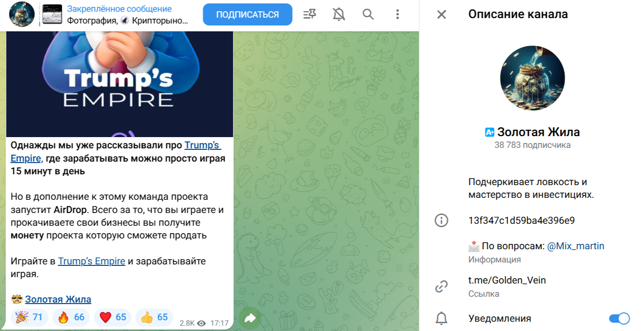Viewport: 644px width, 331px height.
Task: Click the muted bell icon in header
Action: click(338, 14)
